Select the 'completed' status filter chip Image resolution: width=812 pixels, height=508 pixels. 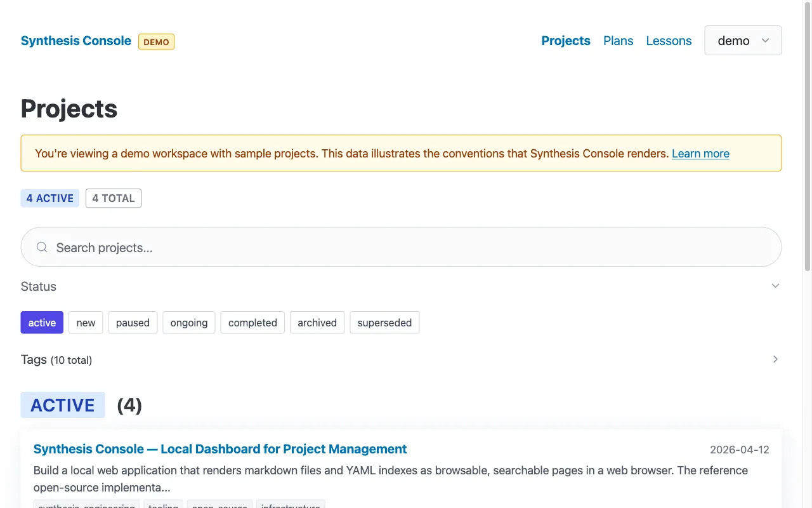tap(252, 323)
